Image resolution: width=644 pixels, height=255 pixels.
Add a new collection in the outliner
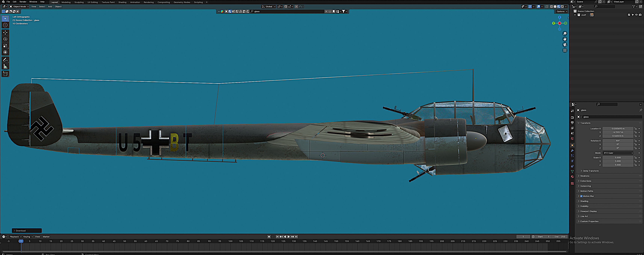(x=640, y=7)
